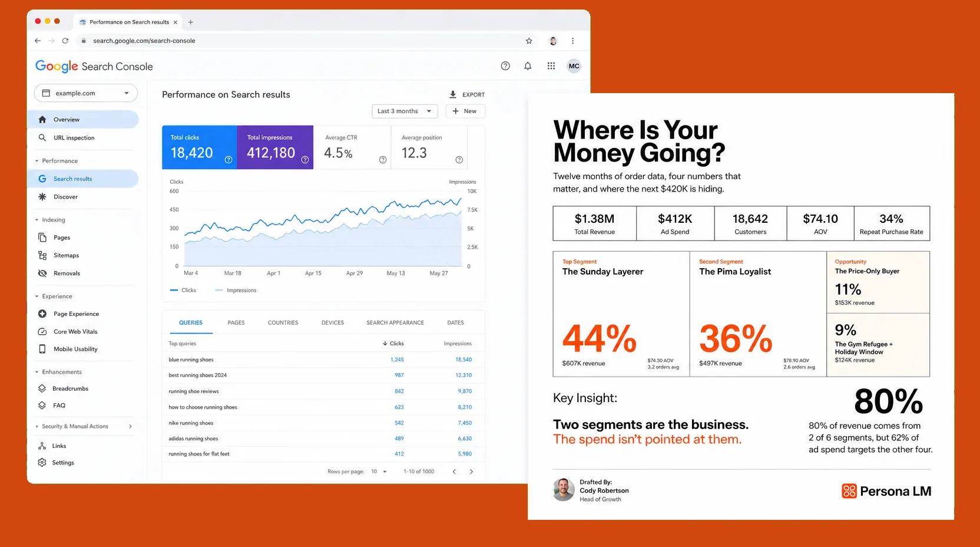Click the Average position help icon
Image resolution: width=980 pixels, height=547 pixels.
[459, 160]
